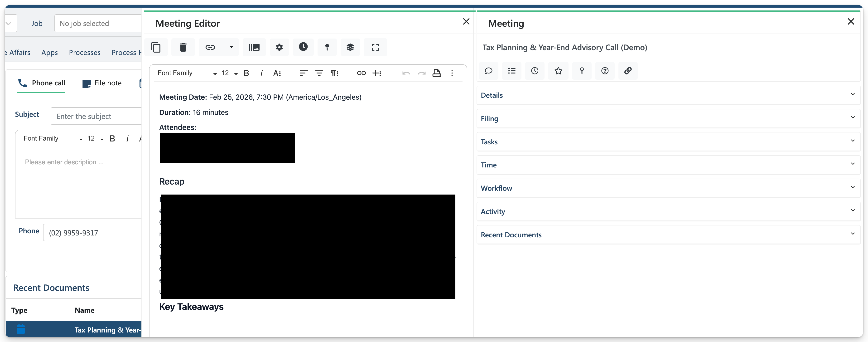
Task: Click the copy icon in Meeting Editor toolbar
Action: coord(156,47)
